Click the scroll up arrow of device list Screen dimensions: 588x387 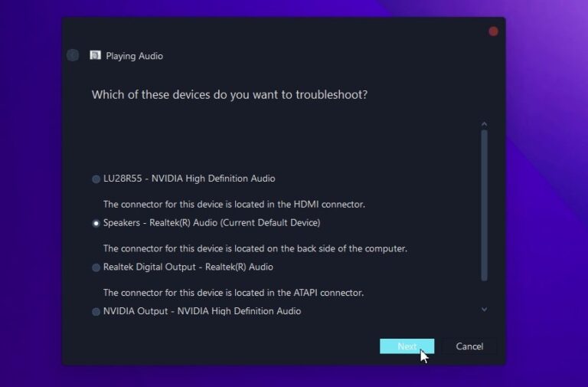tap(484, 124)
